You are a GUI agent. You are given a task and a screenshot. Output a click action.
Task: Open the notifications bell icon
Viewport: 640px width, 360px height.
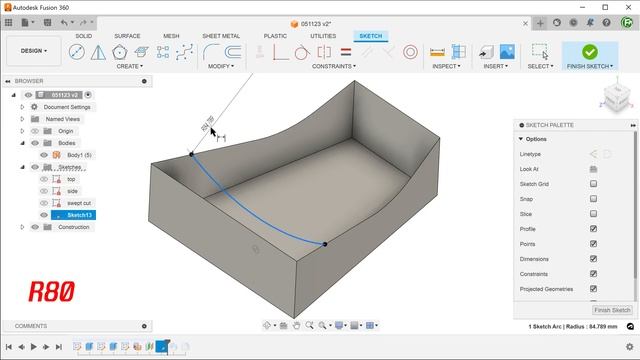(x=590, y=23)
